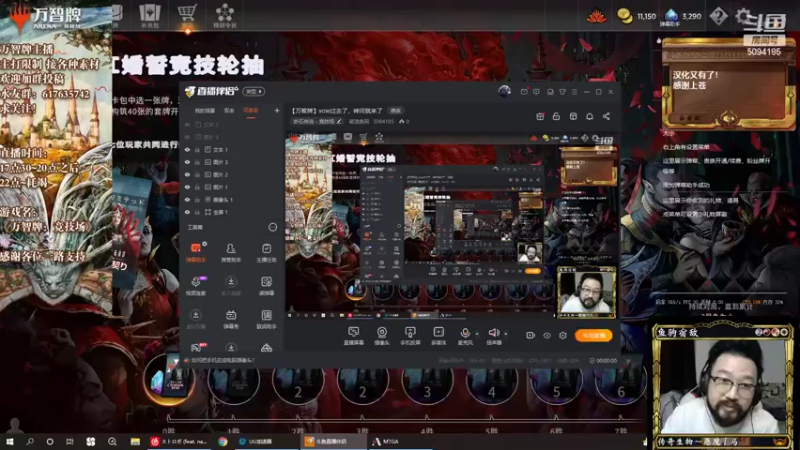800x450 pixels.
Task: Mute the 麦克风 microphone
Action: [465, 336]
